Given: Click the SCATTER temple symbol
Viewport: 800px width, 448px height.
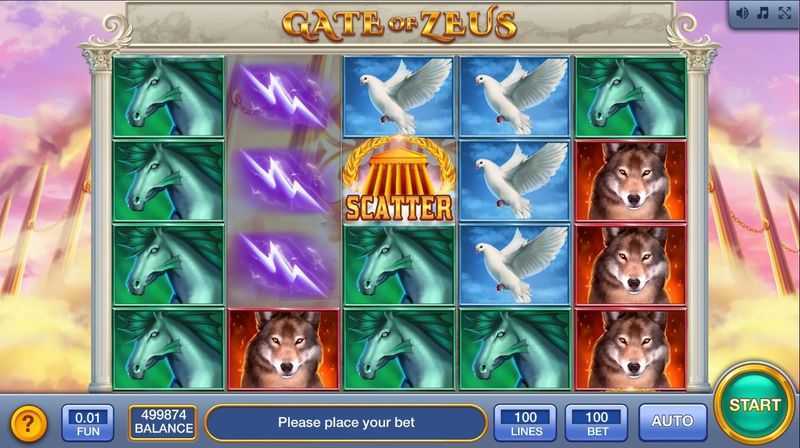Looking at the screenshot, I should [x=398, y=180].
